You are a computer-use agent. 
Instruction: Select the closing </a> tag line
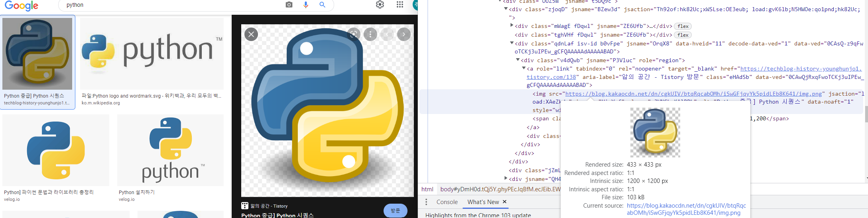(x=533, y=128)
